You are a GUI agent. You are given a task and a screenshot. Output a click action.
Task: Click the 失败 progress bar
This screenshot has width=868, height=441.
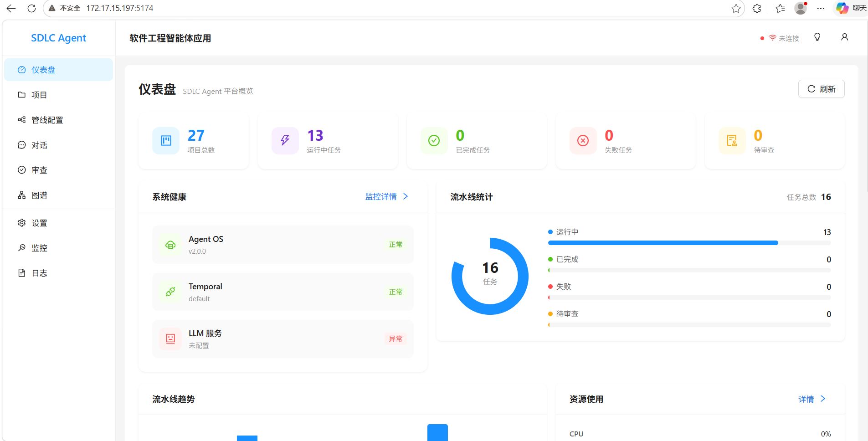689,297
